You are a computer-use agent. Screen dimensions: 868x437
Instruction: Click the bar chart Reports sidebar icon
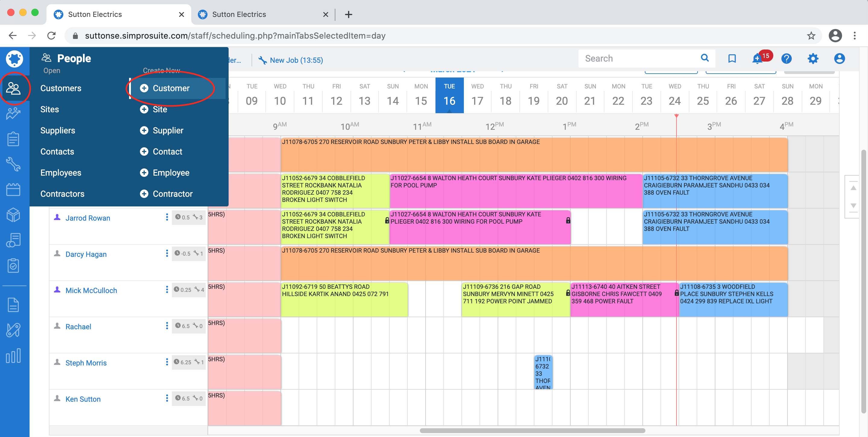pyautogui.click(x=14, y=356)
